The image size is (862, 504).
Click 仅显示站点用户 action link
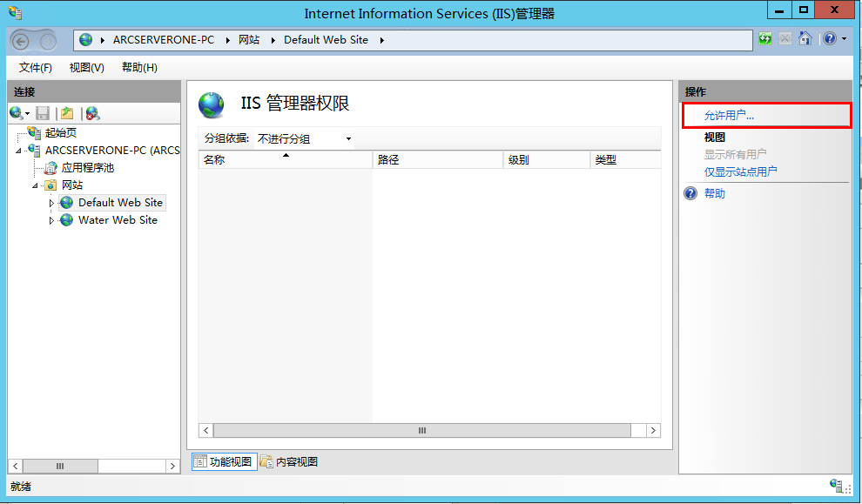click(x=740, y=172)
